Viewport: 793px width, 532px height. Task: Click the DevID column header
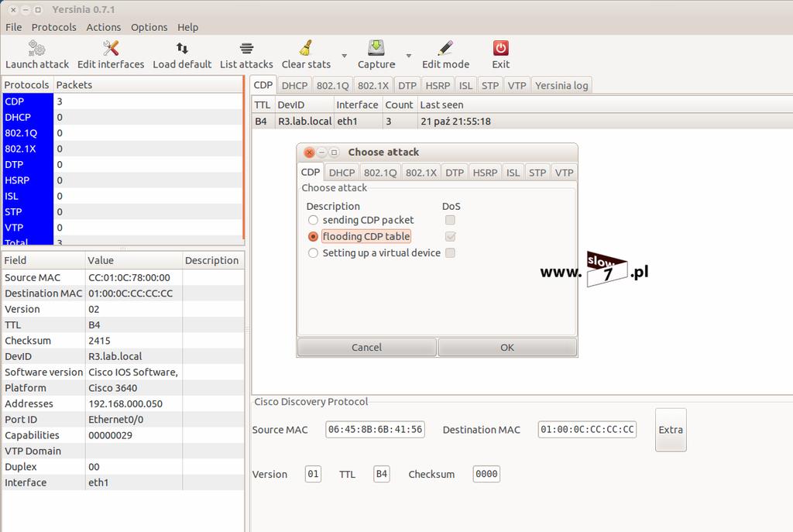(x=304, y=105)
